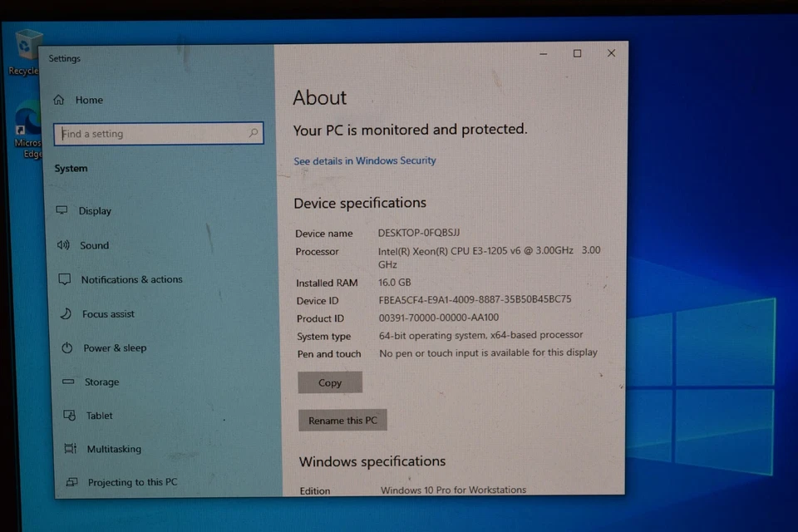This screenshot has height=532, width=798.
Task: Click the Tablet icon in sidebar
Action: [x=70, y=416]
